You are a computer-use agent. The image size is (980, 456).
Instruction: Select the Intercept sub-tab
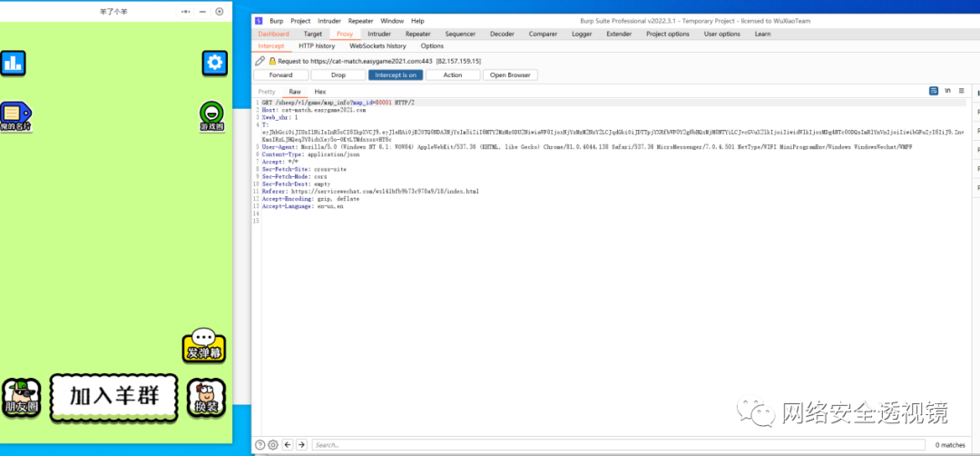coord(270,45)
